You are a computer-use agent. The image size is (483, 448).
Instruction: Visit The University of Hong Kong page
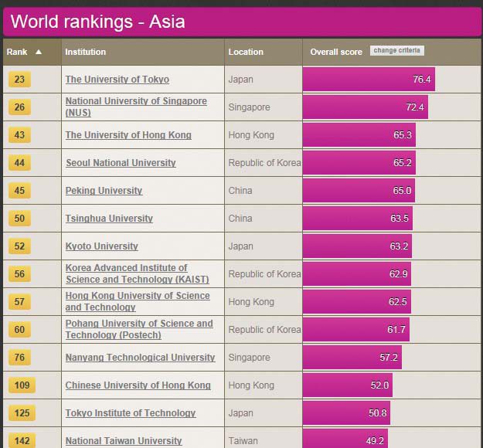[128, 135]
